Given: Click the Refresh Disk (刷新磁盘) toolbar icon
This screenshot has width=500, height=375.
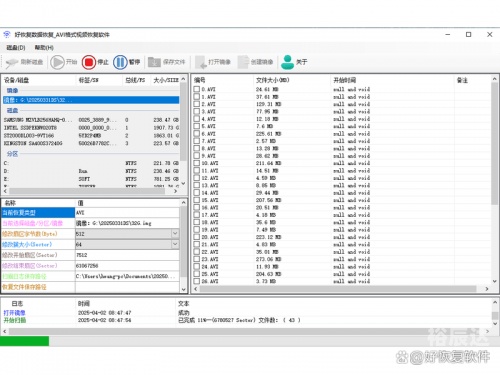Looking at the screenshot, I should pos(12,62).
